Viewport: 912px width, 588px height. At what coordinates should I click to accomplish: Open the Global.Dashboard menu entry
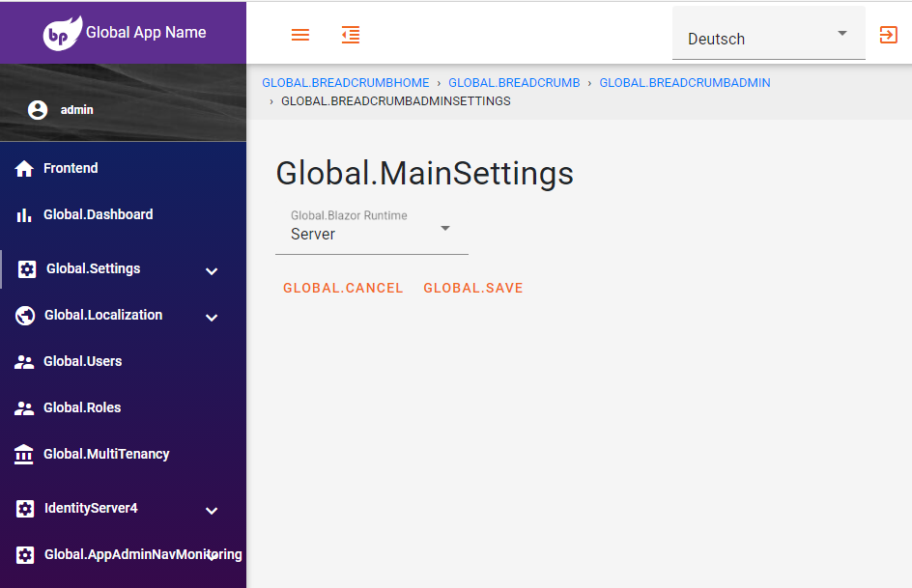(x=100, y=213)
